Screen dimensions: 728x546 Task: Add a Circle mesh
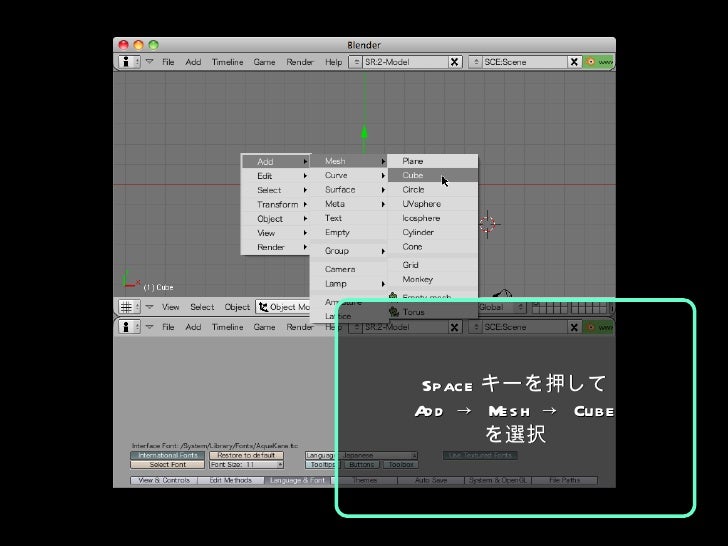pyautogui.click(x=432, y=189)
